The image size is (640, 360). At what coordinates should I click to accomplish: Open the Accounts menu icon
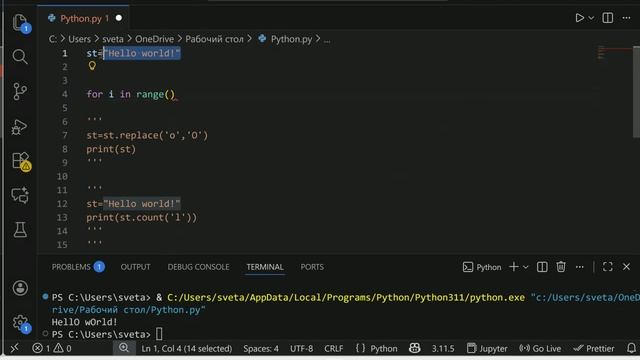[x=20, y=288]
